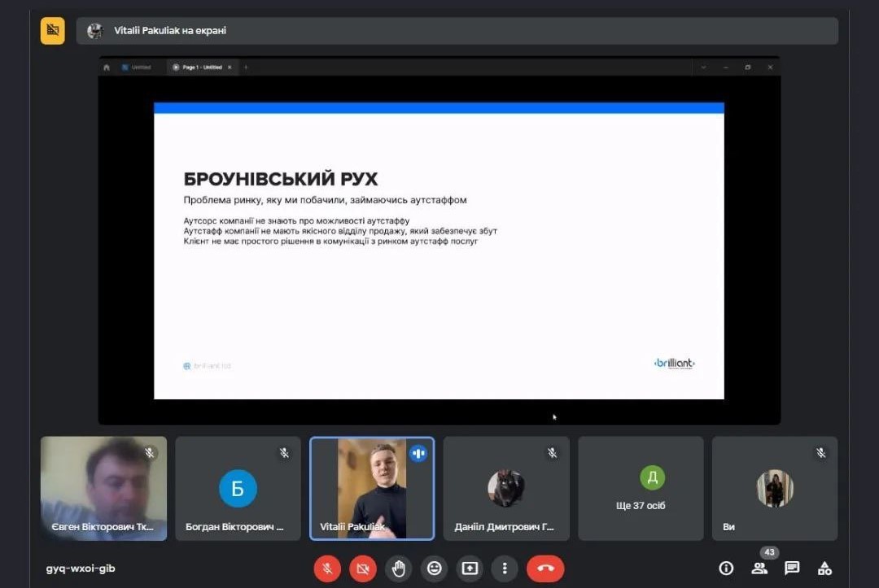Click the 'Vitalii Pakuliak на екрані' banner
This screenshot has height=588, width=879.
click(x=457, y=31)
